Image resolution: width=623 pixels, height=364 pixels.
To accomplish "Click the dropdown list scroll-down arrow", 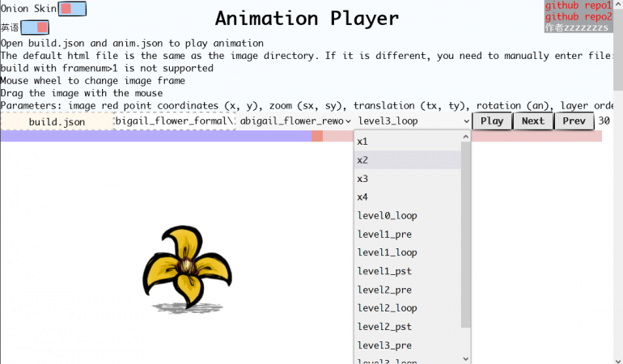I will click(466, 359).
